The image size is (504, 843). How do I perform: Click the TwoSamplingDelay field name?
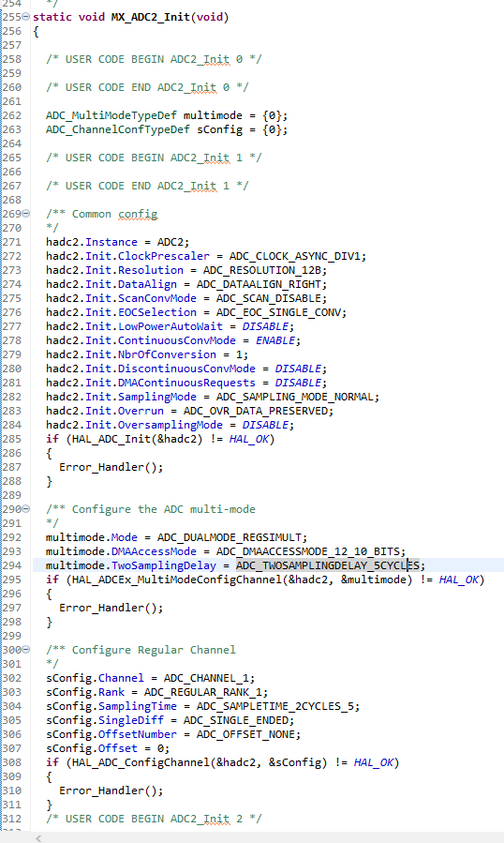coord(164,565)
